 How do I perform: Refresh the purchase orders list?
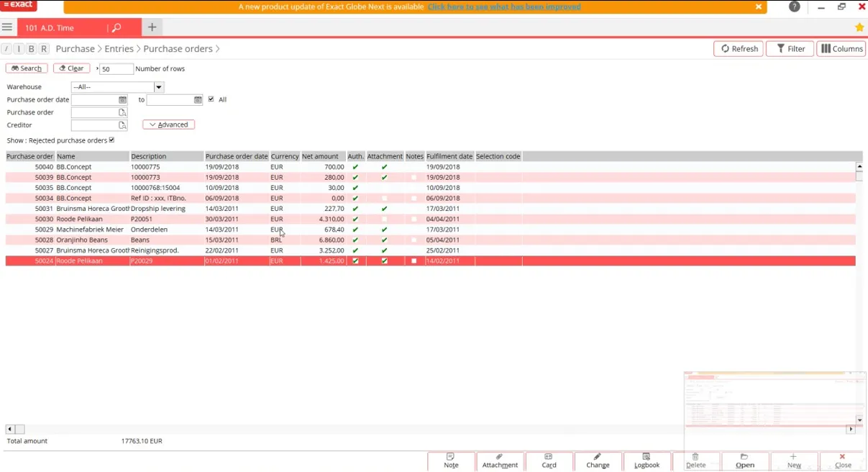[739, 49]
